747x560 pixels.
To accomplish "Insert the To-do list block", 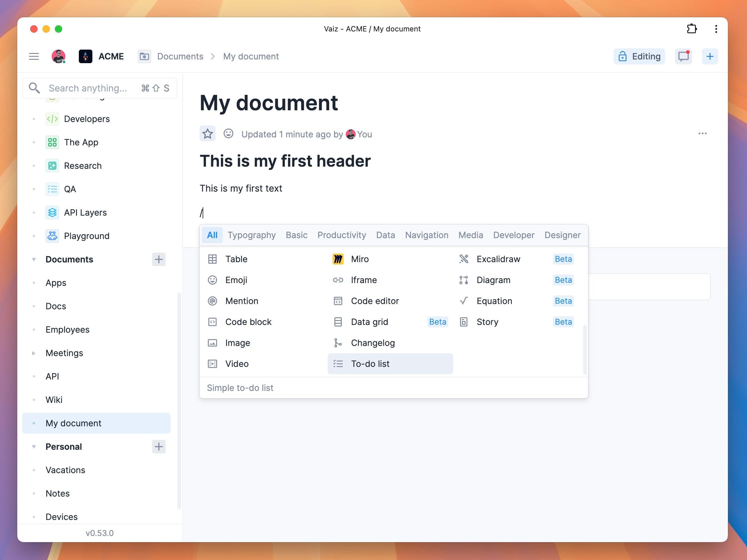I will coord(370,364).
